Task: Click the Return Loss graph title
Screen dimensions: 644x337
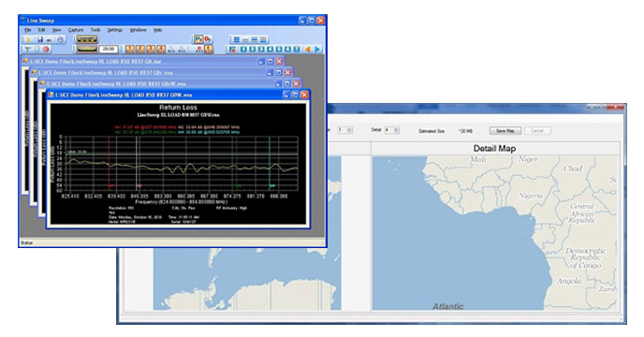Action: pos(178,108)
